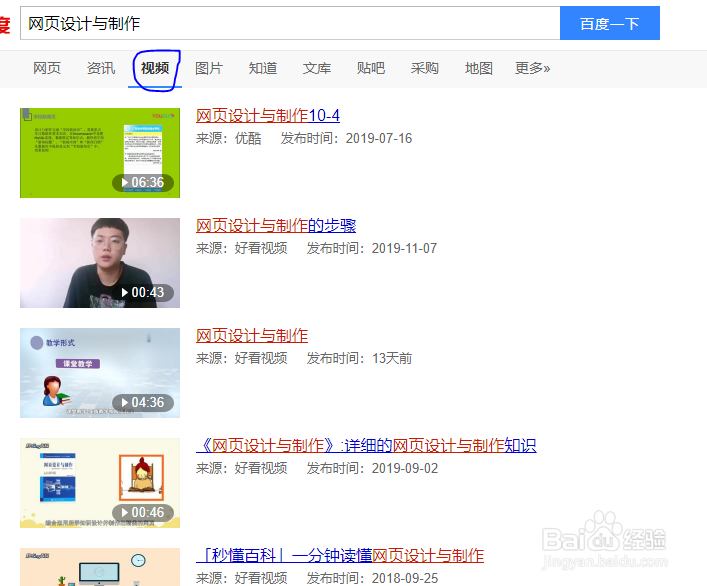The width and height of the screenshot is (707, 586).
Task: Go to the 知道 tab
Action: click(x=263, y=68)
